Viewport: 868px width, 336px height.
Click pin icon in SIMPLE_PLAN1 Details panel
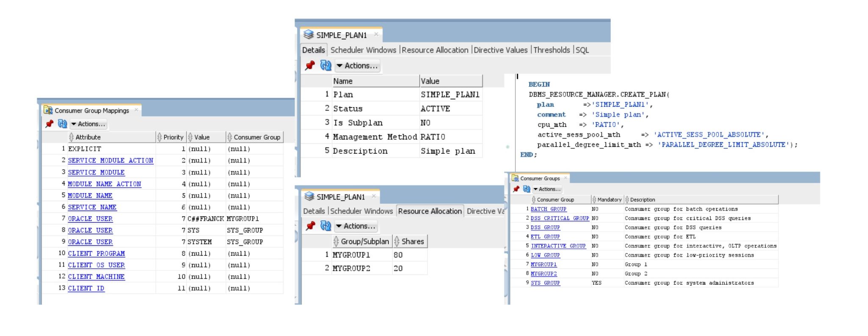point(310,65)
